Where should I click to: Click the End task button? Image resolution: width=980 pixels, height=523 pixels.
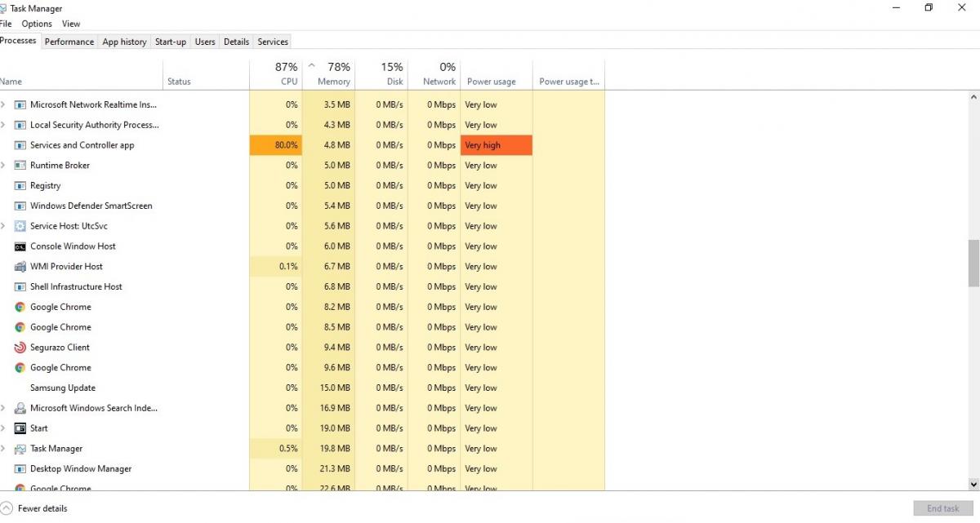943,508
